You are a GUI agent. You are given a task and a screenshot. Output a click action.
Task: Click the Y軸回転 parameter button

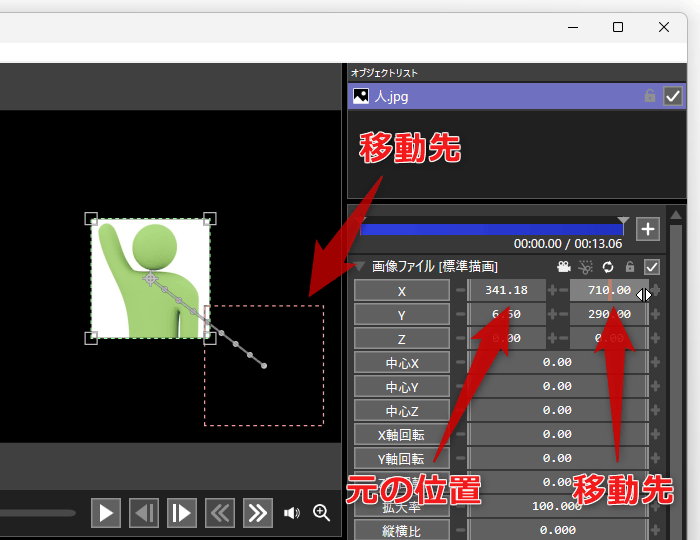(x=402, y=459)
